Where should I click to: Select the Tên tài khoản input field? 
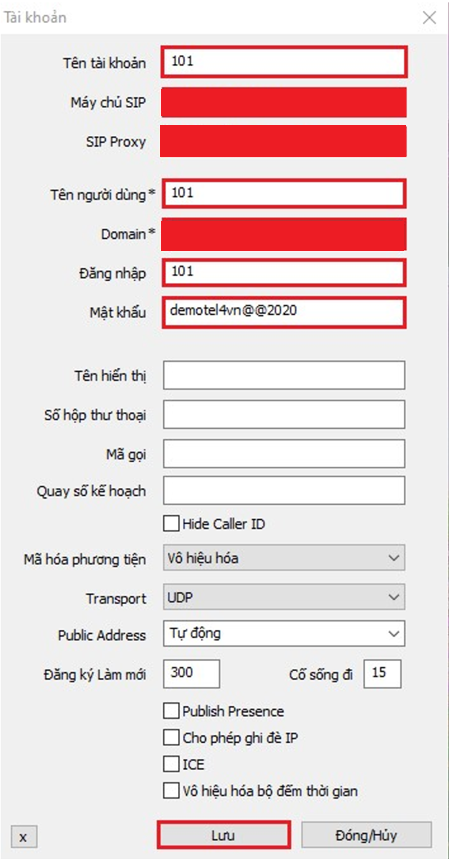pyautogui.click(x=284, y=62)
